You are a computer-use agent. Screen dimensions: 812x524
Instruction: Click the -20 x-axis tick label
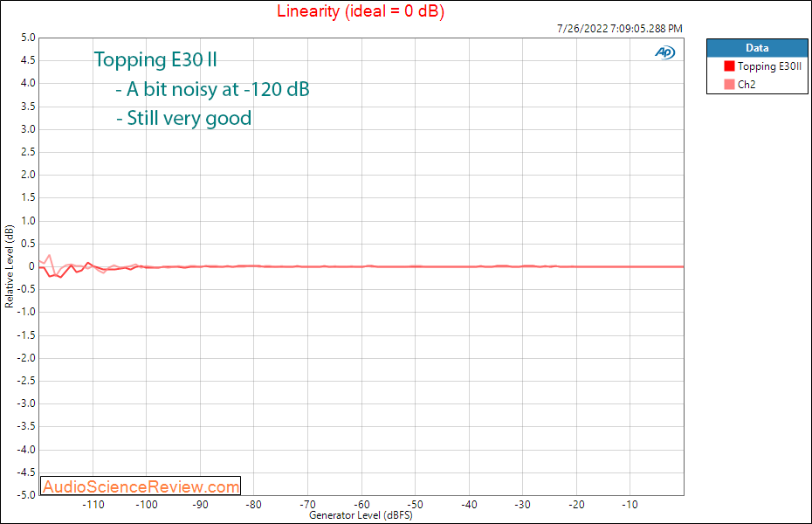[x=576, y=504]
